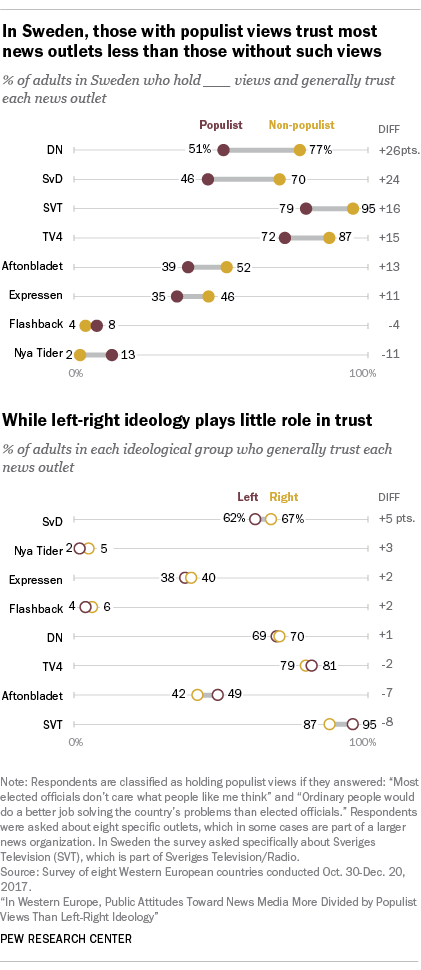The width and height of the screenshot is (421, 970).
Task: Click the +26pts. difference value for DN
Action: pyautogui.click(x=398, y=150)
